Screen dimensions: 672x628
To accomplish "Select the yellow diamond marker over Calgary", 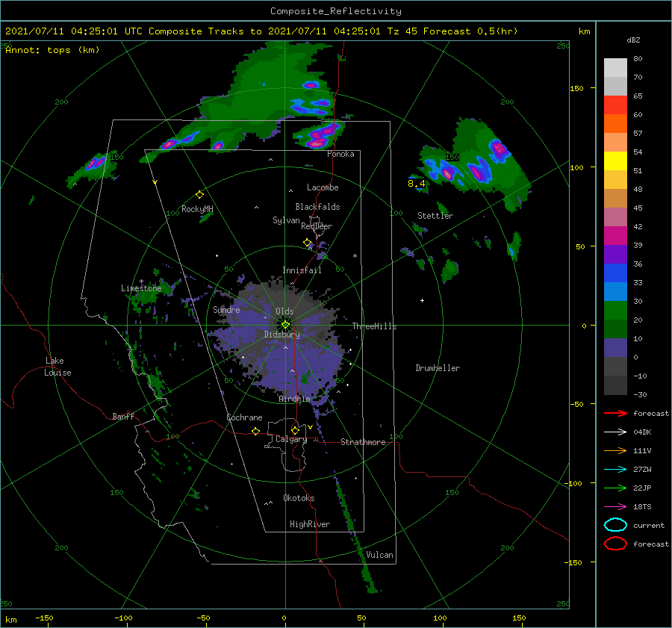I will 295,430.
